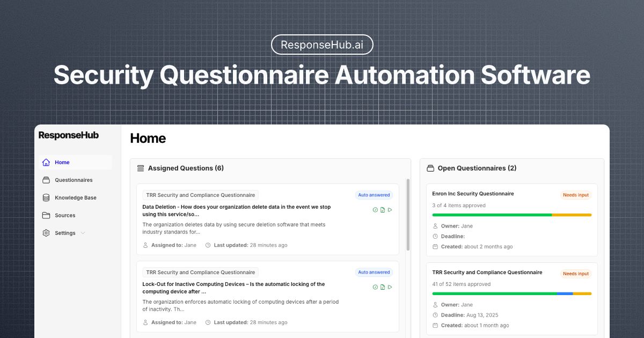Expand the Settings chevron in sidebar
644x338 pixels.
point(82,233)
